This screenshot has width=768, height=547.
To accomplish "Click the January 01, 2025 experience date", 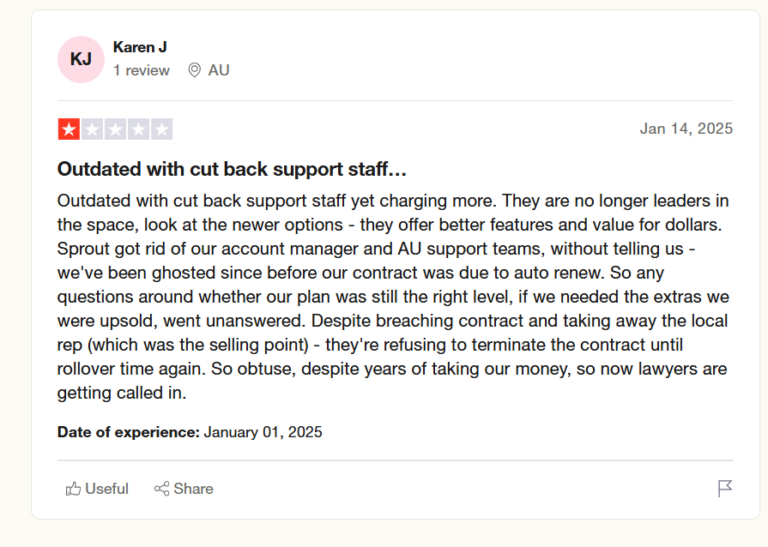I will (x=263, y=432).
